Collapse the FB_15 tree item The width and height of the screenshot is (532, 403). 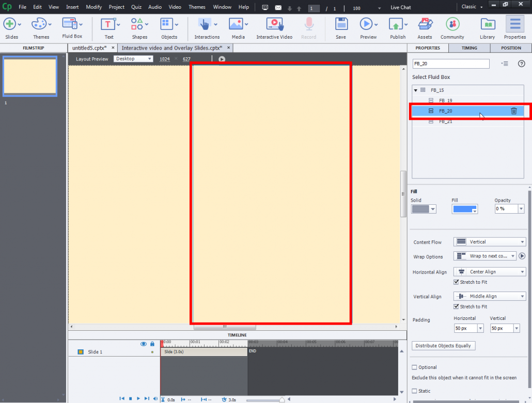(x=415, y=89)
